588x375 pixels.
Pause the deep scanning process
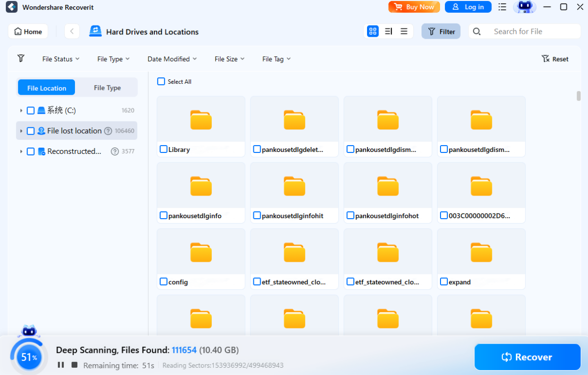(61, 364)
